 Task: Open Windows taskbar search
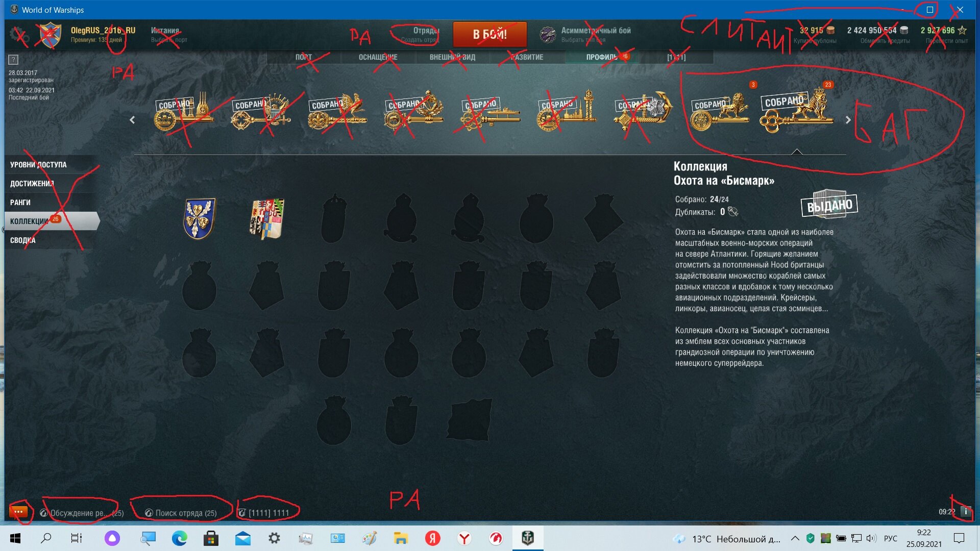coord(46,538)
